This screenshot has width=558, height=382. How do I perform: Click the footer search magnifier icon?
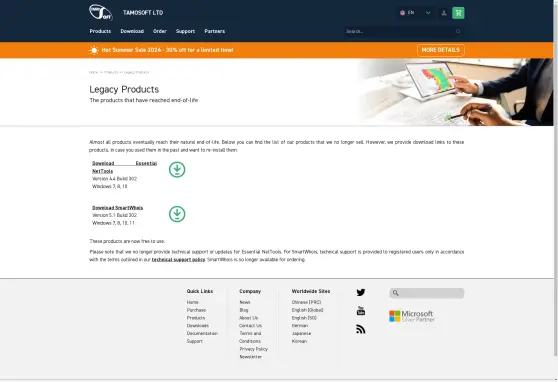[x=395, y=293]
